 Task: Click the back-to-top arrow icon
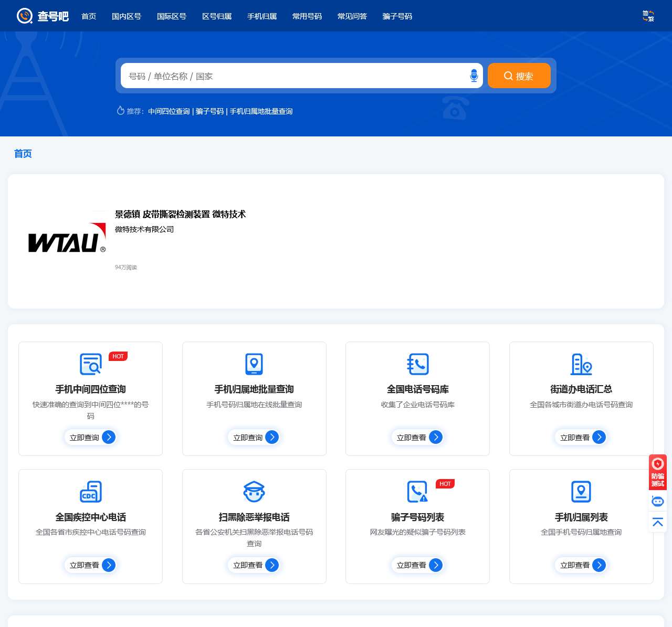[x=657, y=522]
